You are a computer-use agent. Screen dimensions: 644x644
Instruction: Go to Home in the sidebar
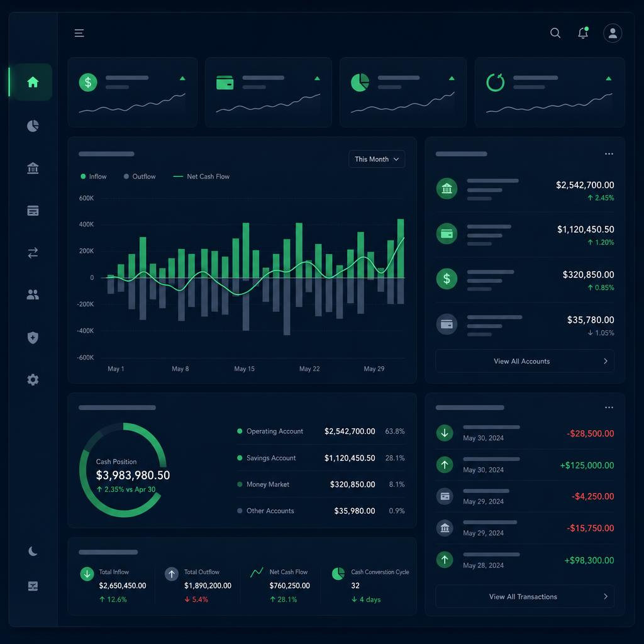pyautogui.click(x=33, y=82)
